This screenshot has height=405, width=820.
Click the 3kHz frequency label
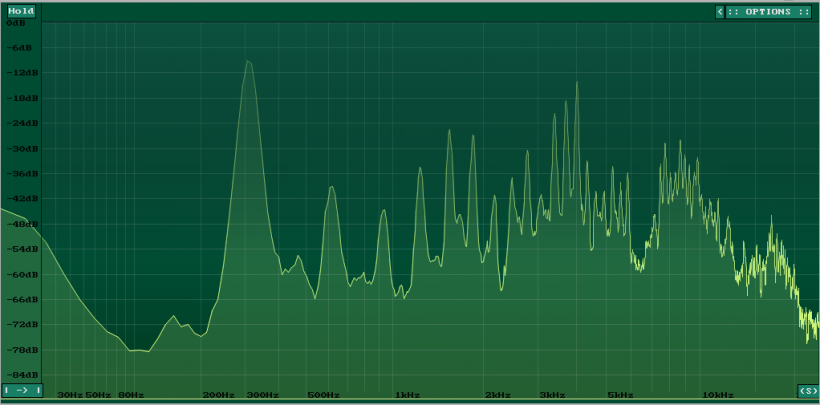(552, 395)
